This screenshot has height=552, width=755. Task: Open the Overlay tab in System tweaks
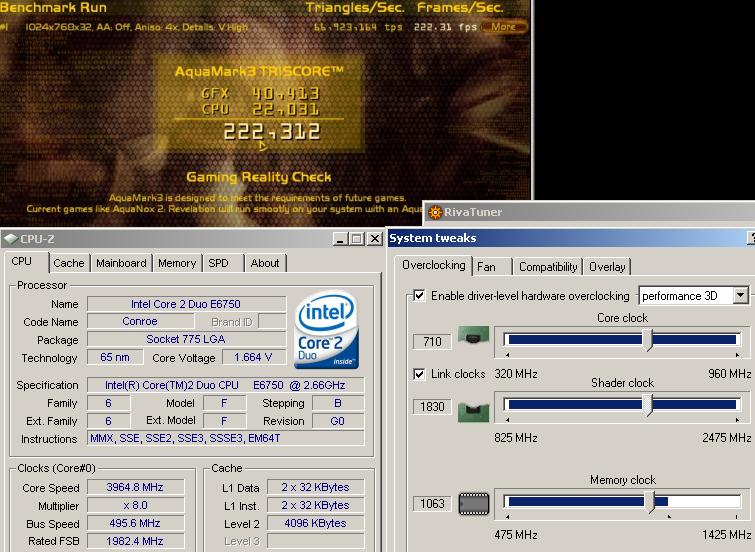(608, 266)
